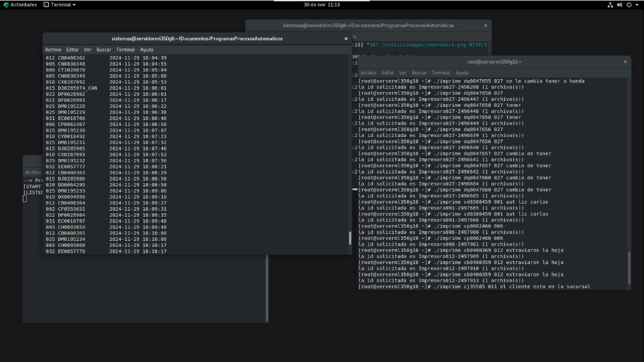The width and height of the screenshot is (644, 362).
Task: Click command 'cb0400369 012 extraviaron la hoja'
Action: pyautogui.click(x=513, y=250)
